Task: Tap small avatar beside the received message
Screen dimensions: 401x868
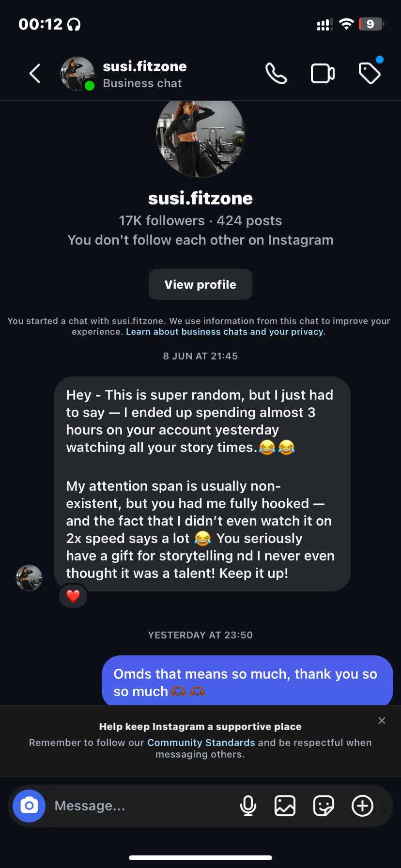Action: click(x=29, y=578)
